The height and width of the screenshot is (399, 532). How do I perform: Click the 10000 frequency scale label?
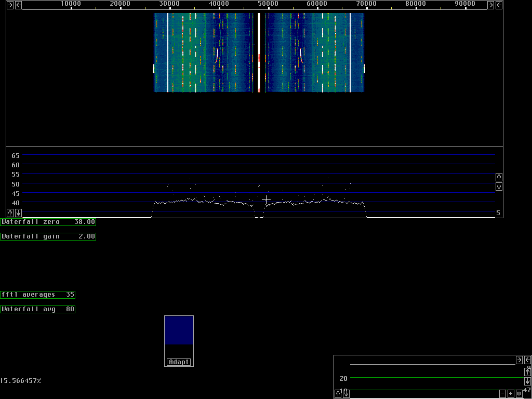(71, 4)
